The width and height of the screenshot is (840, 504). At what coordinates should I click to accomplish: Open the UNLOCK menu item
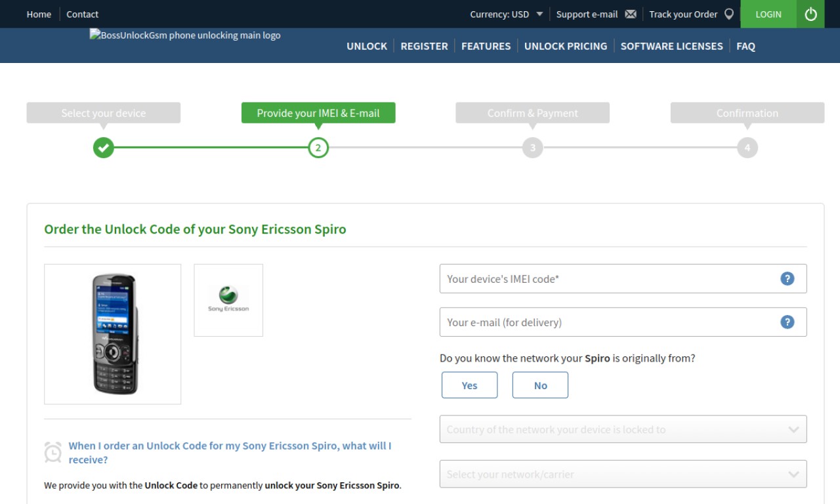click(x=367, y=46)
